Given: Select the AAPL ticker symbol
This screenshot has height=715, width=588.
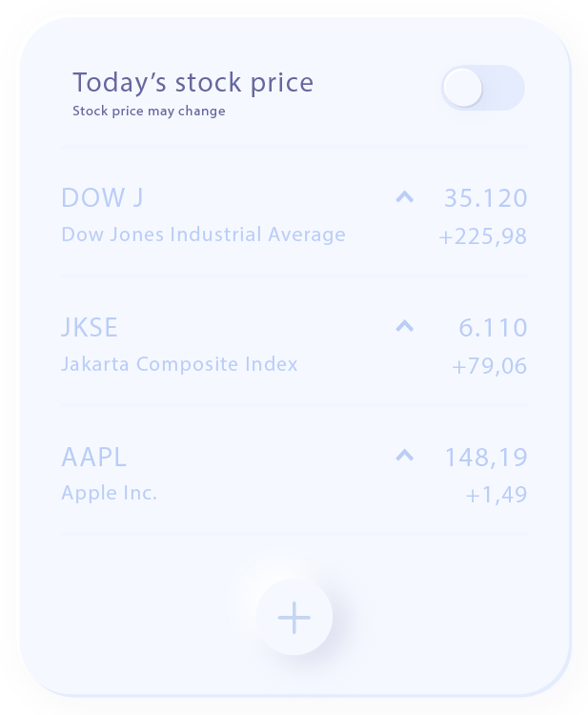Looking at the screenshot, I should [x=93, y=458].
